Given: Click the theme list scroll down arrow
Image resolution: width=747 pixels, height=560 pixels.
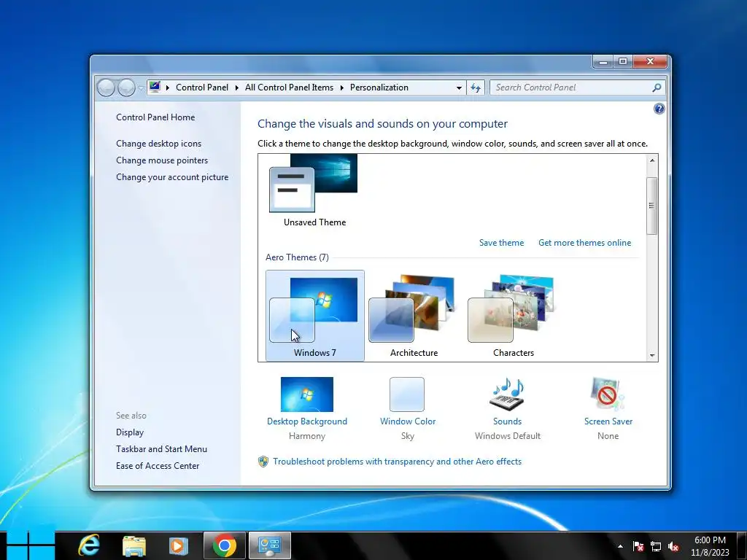Looking at the screenshot, I should [x=652, y=355].
